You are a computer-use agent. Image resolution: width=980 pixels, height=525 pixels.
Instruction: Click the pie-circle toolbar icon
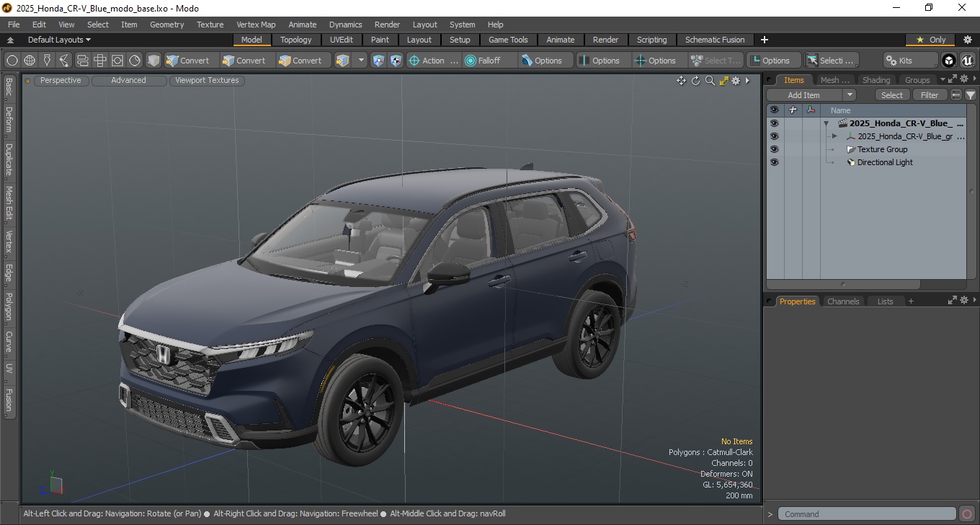[135, 61]
